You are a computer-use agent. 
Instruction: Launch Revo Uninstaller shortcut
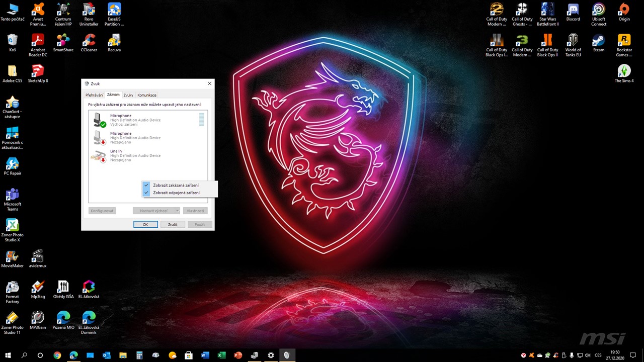click(x=89, y=14)
